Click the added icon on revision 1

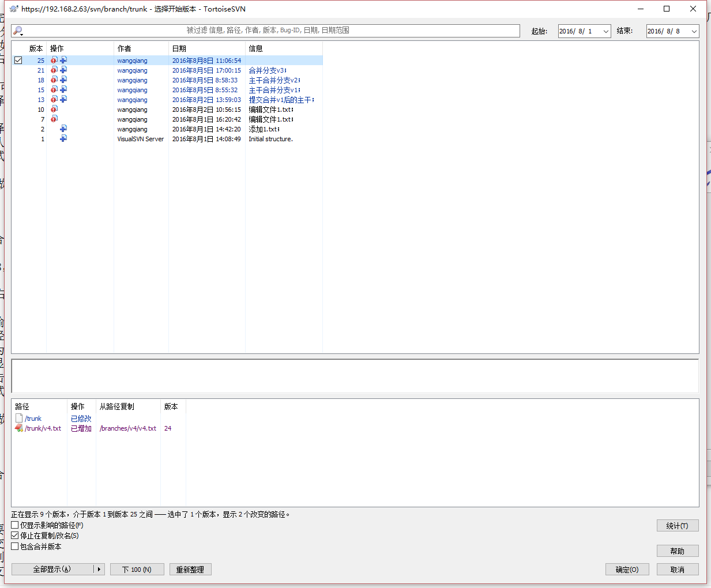click(x=63, y=138)
